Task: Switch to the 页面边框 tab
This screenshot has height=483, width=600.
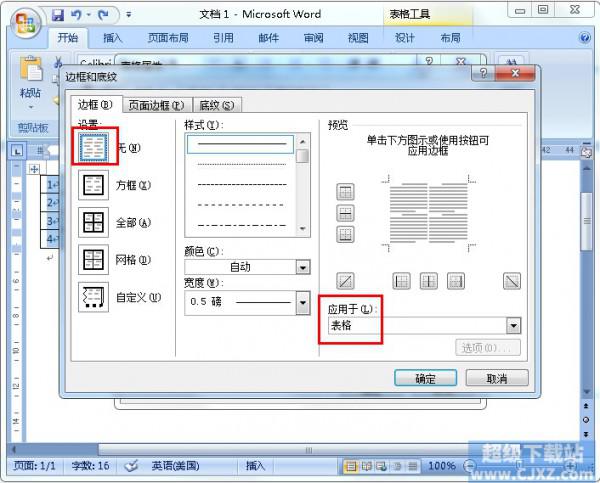Action: 157,105
